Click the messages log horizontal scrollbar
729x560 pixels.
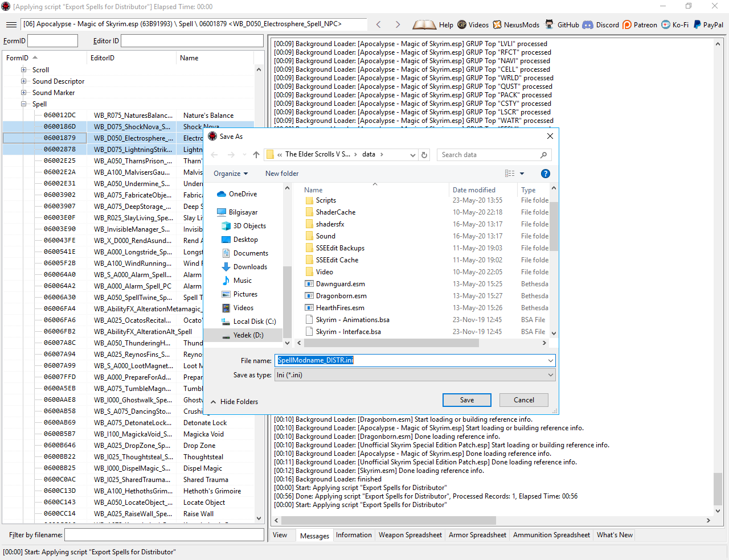tap(387, 520)
